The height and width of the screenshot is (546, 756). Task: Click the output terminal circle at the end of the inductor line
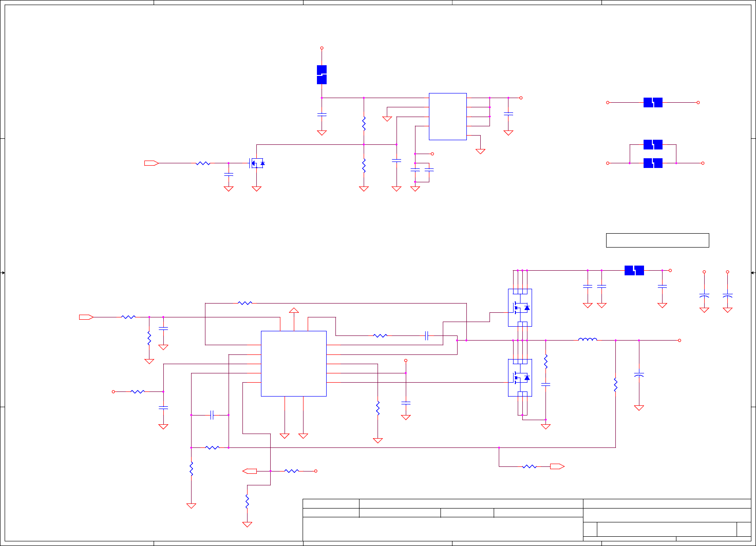pyautogui.click(x=679, y=341)
